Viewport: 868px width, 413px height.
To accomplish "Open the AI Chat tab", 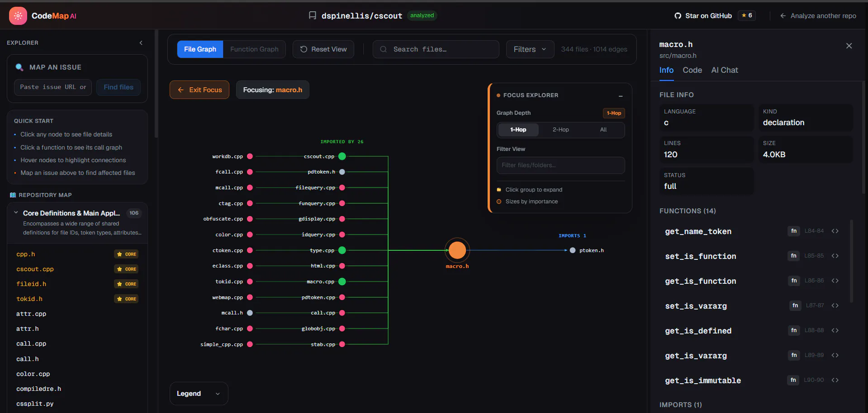I will coord(724,70).
